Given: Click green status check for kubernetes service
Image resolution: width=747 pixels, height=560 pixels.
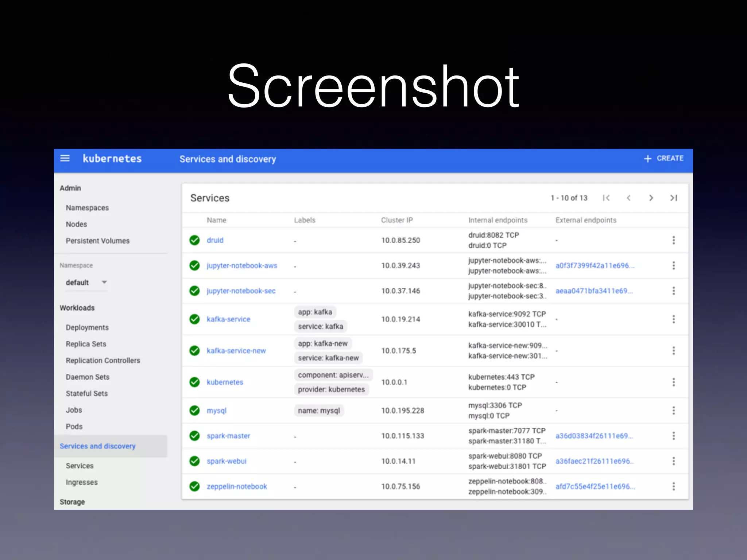Looking at the screenshot, I should 195,382.
